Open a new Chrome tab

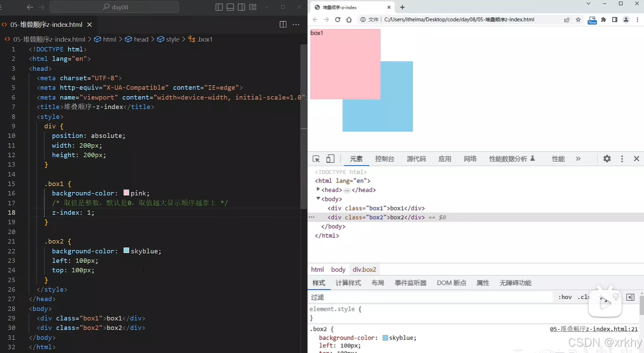click(x=403, y=7)
